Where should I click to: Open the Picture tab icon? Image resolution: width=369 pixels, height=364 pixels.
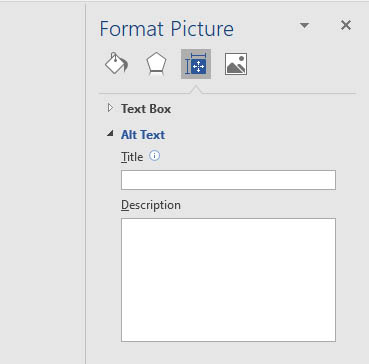click(236, 64)
